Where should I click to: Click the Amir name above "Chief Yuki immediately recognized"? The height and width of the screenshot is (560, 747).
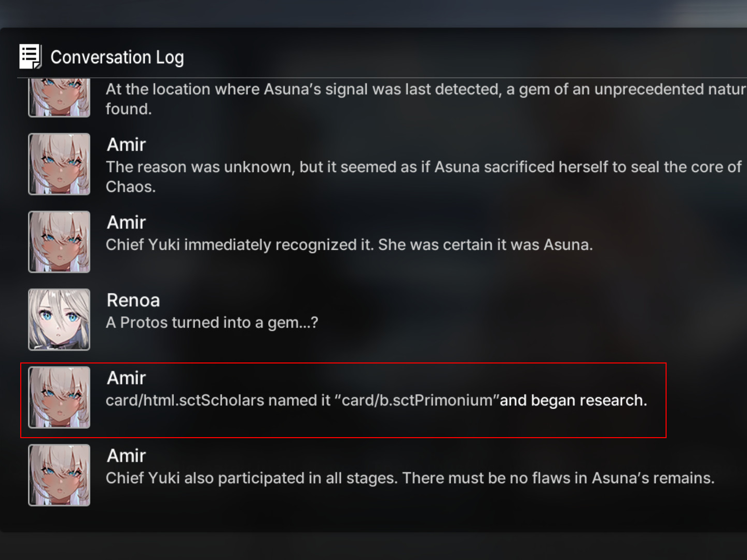126,222
